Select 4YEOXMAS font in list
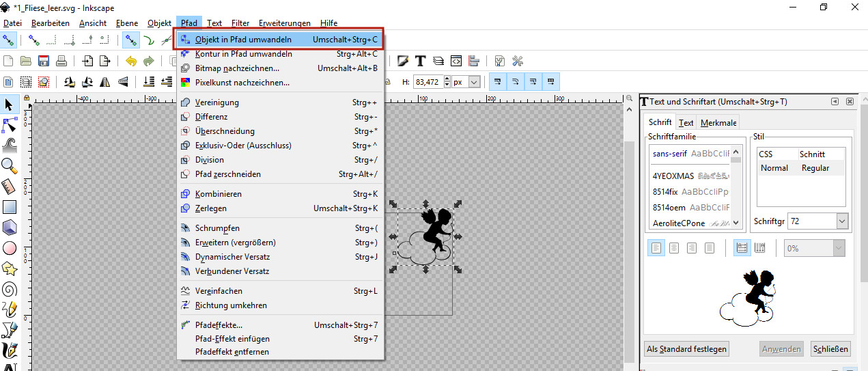 click(x=690, y=176)
